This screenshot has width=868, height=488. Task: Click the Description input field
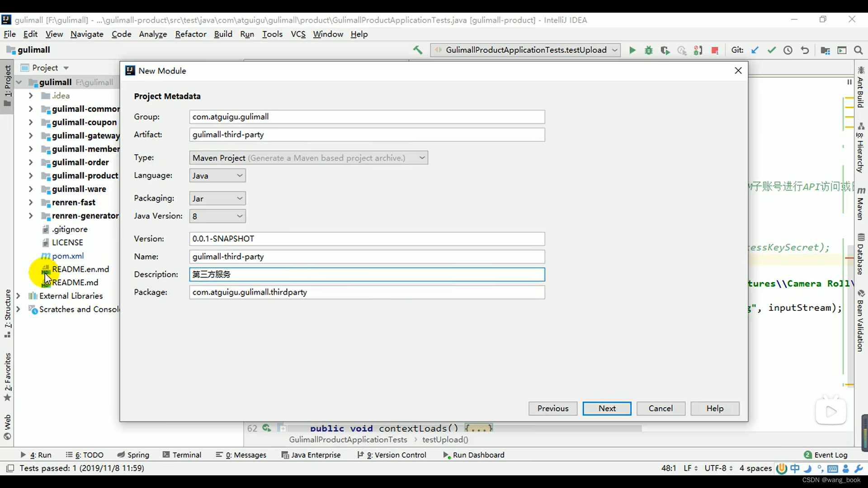click(x=367, y=274)
